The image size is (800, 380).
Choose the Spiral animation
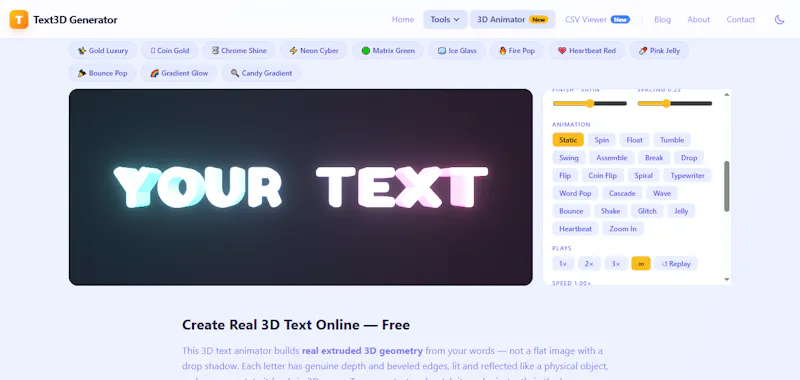(643, 175)
